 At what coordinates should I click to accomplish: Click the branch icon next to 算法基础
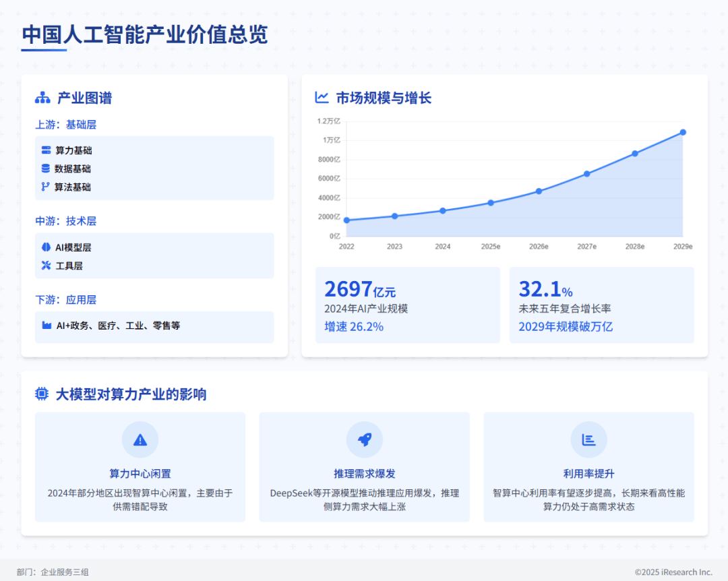coord(46,187)
